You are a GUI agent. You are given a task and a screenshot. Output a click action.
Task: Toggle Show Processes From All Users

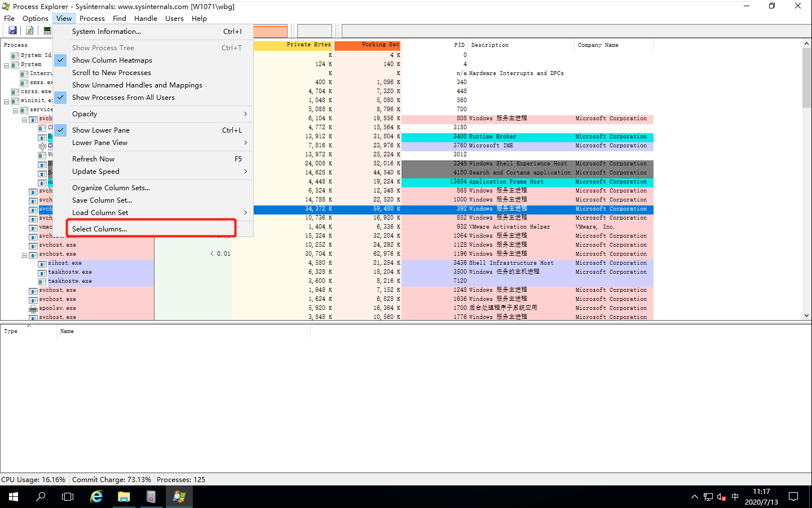tap(153, 98)
